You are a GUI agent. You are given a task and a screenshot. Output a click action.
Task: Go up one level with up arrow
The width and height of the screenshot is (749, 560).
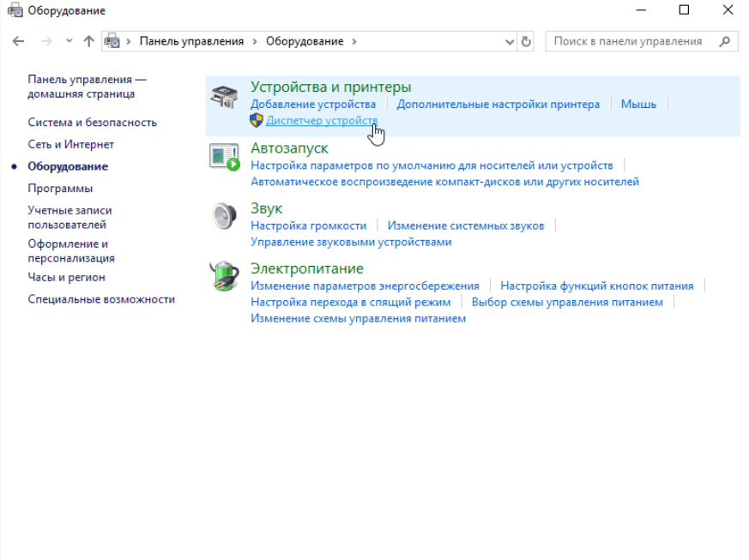(x=88, y=41)
